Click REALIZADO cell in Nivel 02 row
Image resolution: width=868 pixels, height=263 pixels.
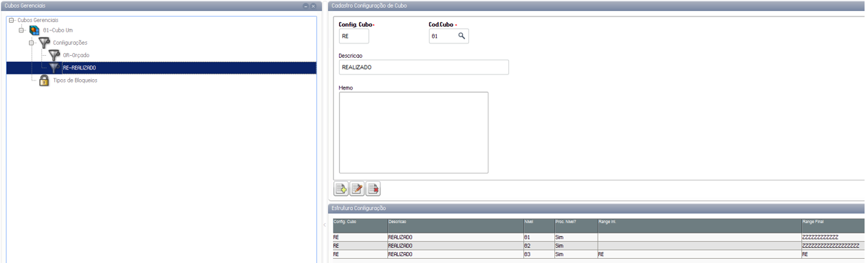(x=455, y=245)
